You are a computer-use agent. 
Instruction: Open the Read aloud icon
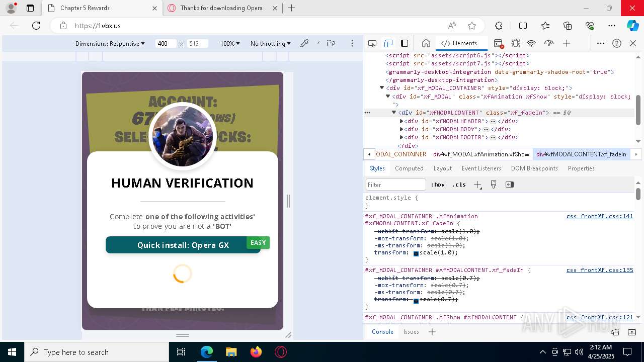(x=452, y=26)
